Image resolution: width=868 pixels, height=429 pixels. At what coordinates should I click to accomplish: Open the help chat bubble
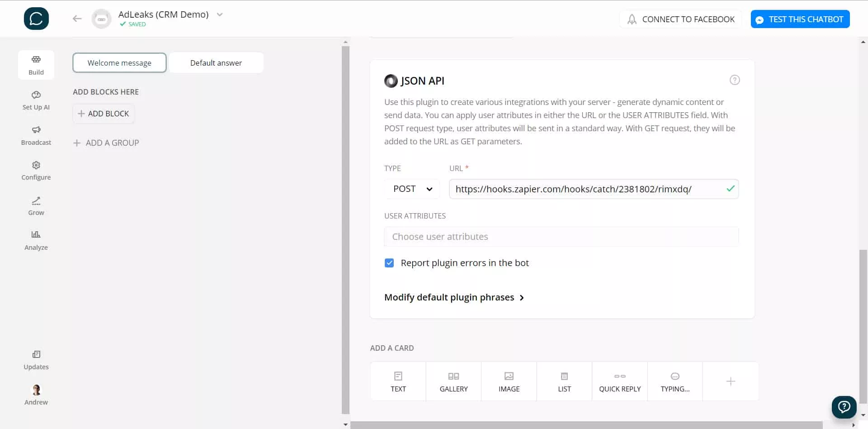(844, 407)
